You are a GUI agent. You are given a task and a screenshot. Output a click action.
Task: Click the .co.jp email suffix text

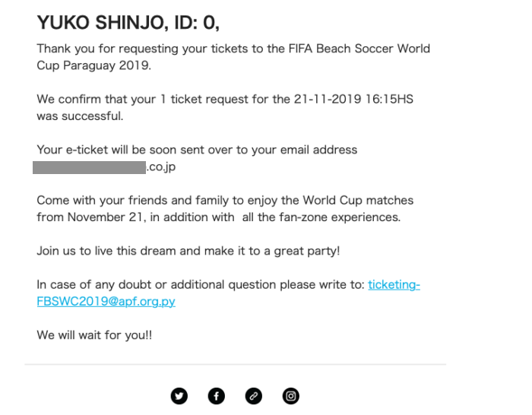point(161,167)
